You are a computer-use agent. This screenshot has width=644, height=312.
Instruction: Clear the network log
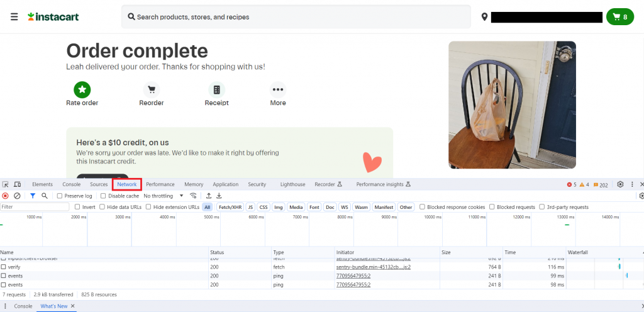17,196
